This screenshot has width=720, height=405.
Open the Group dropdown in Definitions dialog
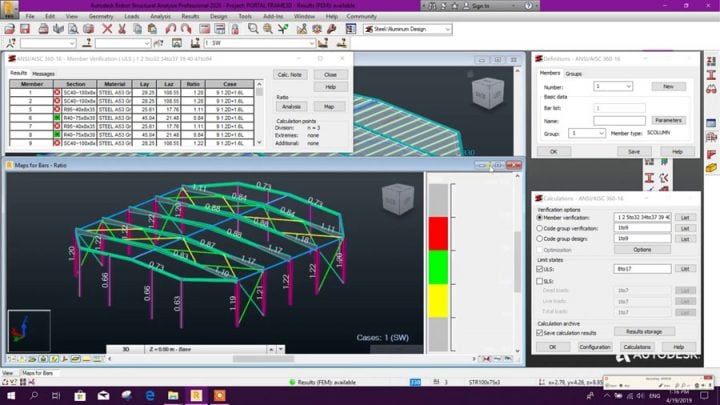[x=601, y=133]
